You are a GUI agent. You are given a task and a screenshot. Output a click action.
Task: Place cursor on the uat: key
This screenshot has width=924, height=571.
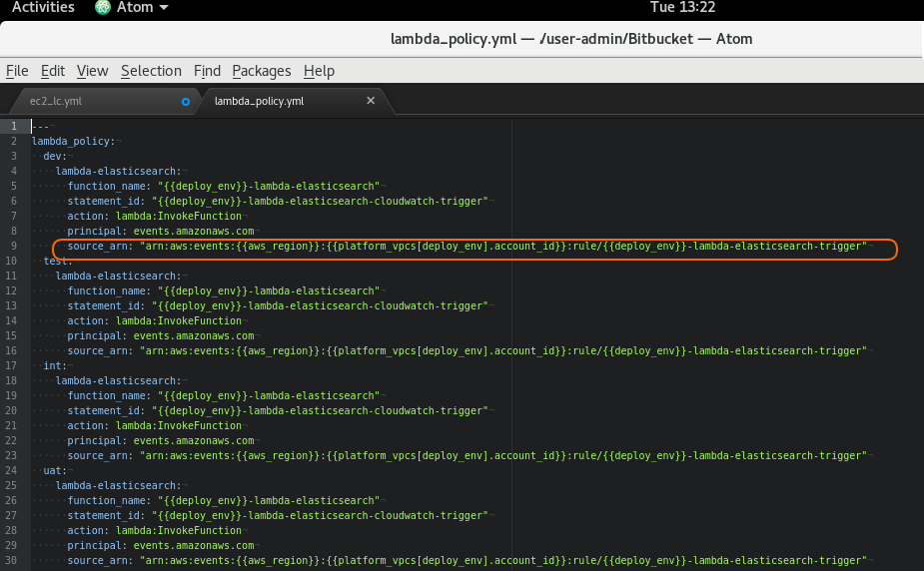53,470
